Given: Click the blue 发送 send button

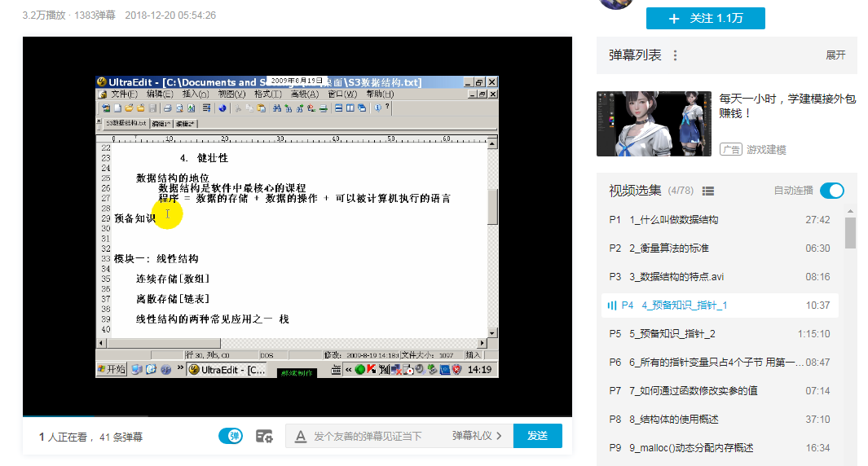Looking at the screenshot, I should pyautogui.click(x=538, y=436).
